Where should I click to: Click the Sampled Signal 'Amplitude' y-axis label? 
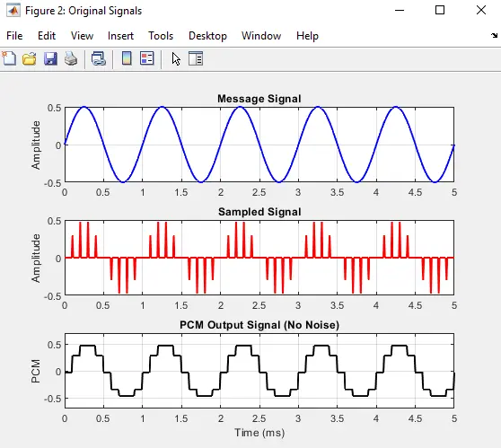[x=36, y=259]
